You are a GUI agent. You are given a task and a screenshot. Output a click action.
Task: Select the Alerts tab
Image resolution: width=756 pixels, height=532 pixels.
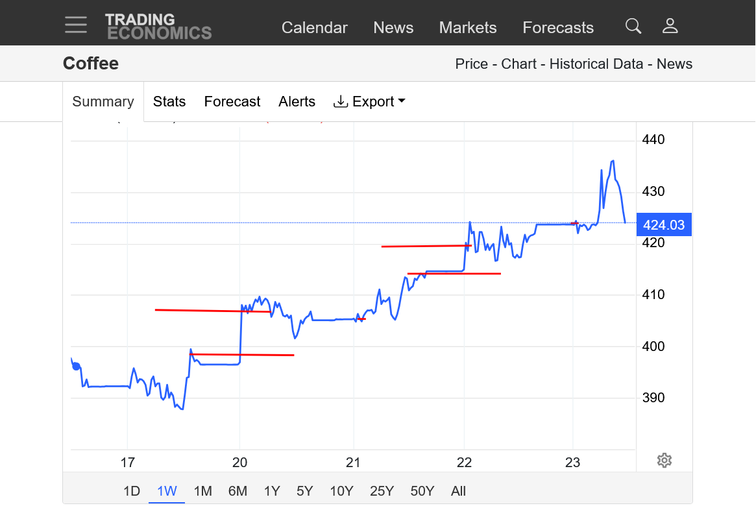pyautogui.click(x=297, y=102)
